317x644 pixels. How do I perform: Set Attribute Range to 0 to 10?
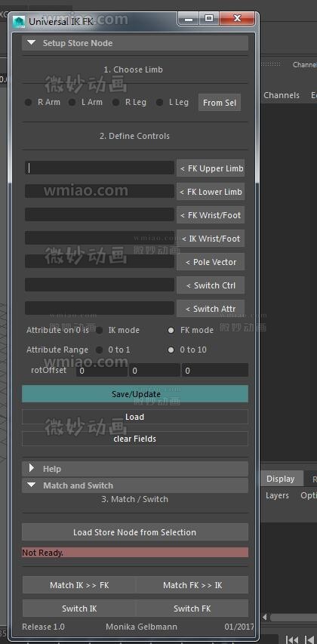[171, 350]
